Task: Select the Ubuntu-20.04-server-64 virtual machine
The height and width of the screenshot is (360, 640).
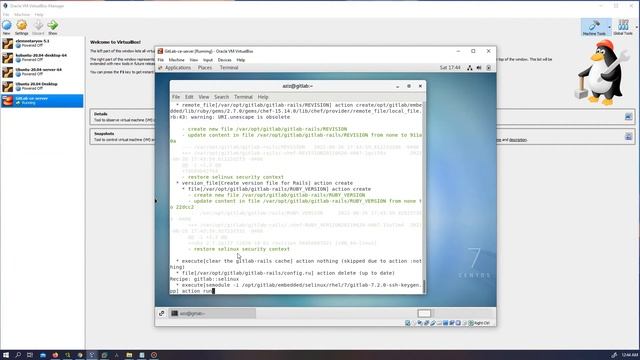Action: click(42, 72)
